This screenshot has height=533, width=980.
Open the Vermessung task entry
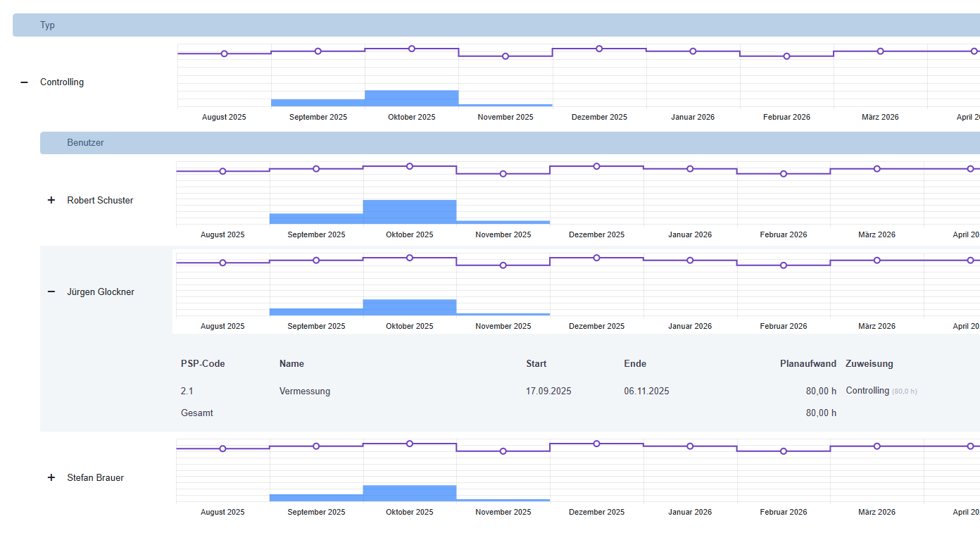[x=305, y=391]
